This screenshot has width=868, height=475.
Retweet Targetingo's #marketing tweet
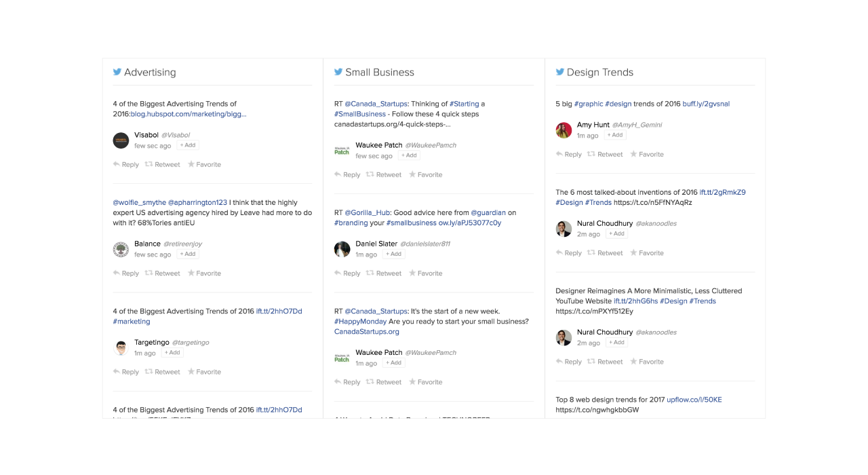click(163, 372)
